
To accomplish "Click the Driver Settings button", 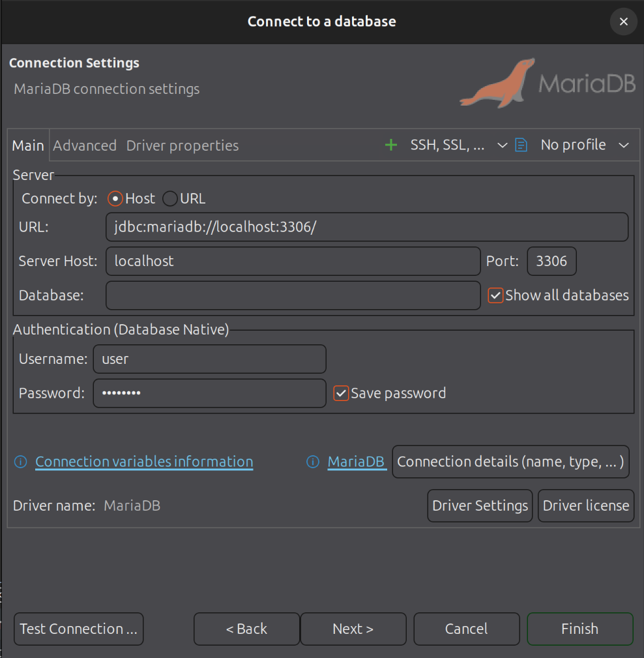I will pos(480,506).
